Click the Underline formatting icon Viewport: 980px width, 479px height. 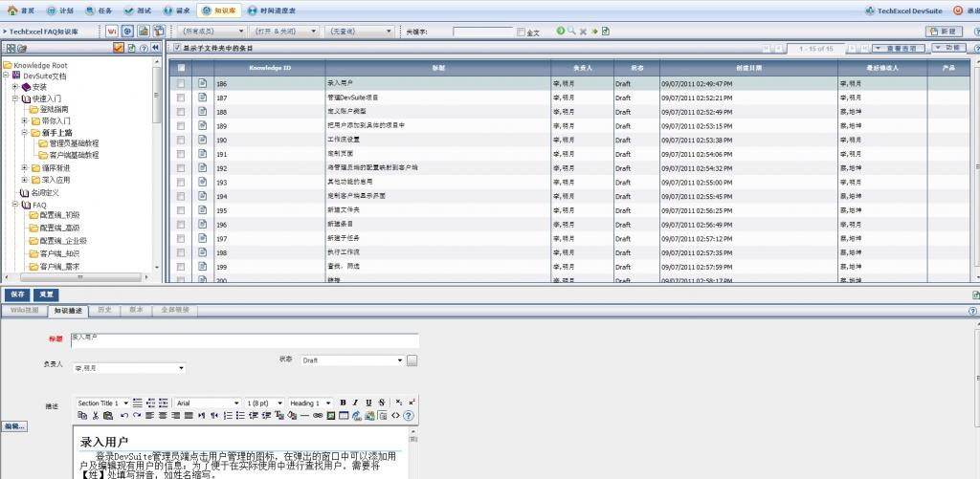pyautogui.click(x=368, y=403)
